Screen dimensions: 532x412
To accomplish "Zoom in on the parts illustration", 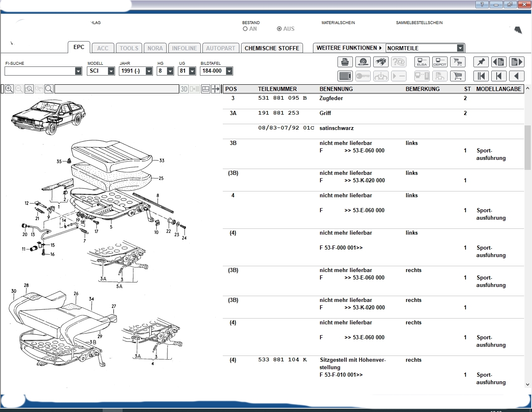I will [x=9, y=89].
